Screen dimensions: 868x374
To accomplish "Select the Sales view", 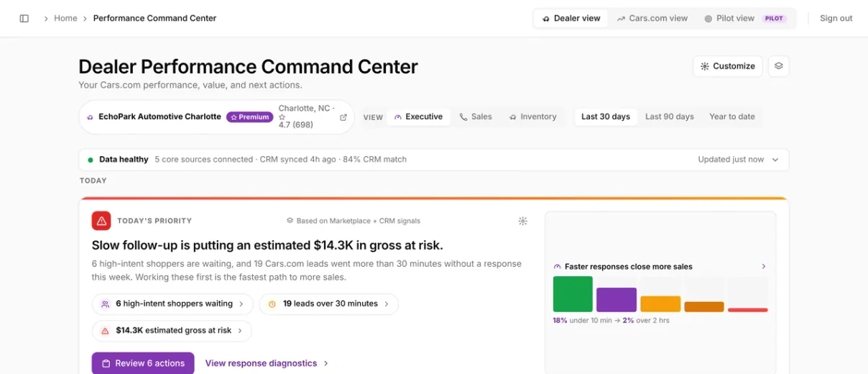I will point(476,117).
